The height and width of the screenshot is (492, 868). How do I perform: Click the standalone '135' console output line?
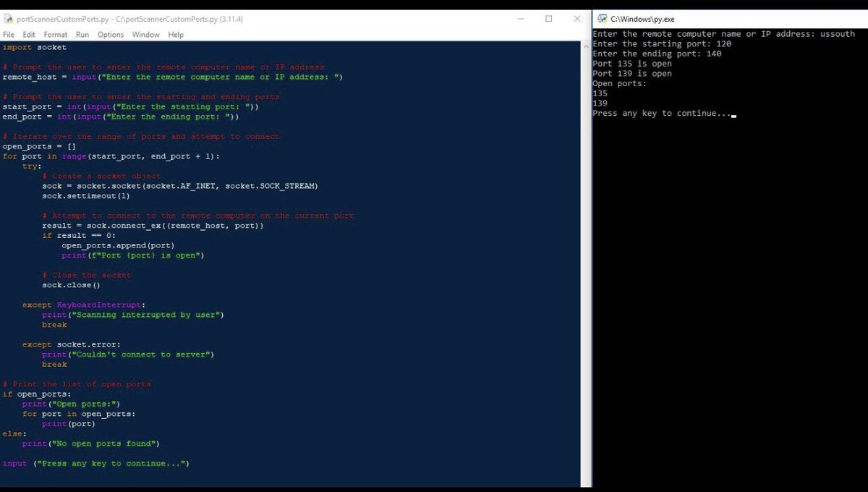point(600,93)
